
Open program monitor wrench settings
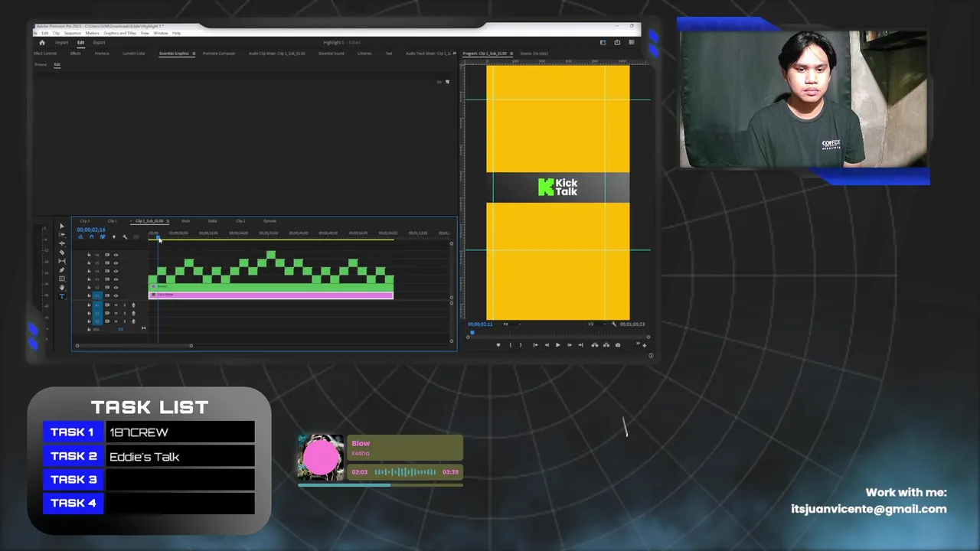pos(614,324)
